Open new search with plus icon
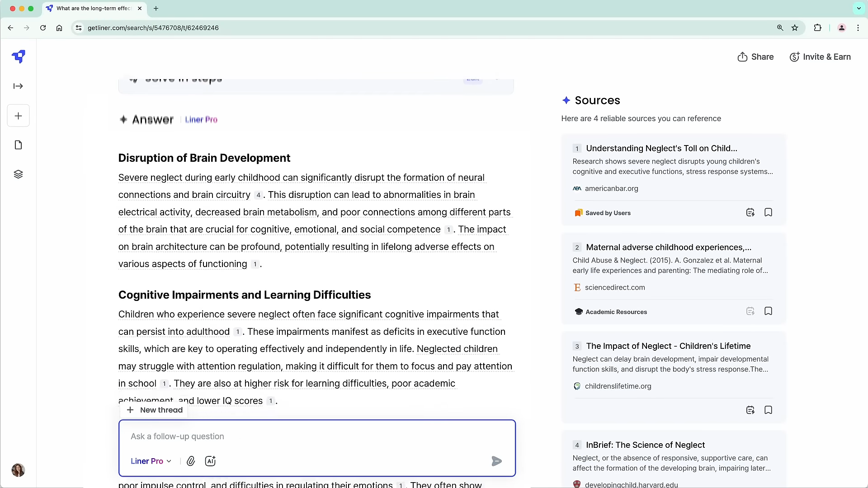 pos(18,116)
